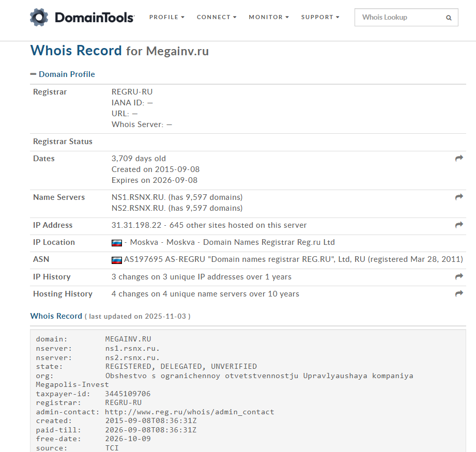The width and height of the screenshot is (476, 452).
Task: Expand the Connect dropdown menu
Action: click(217, 17)
